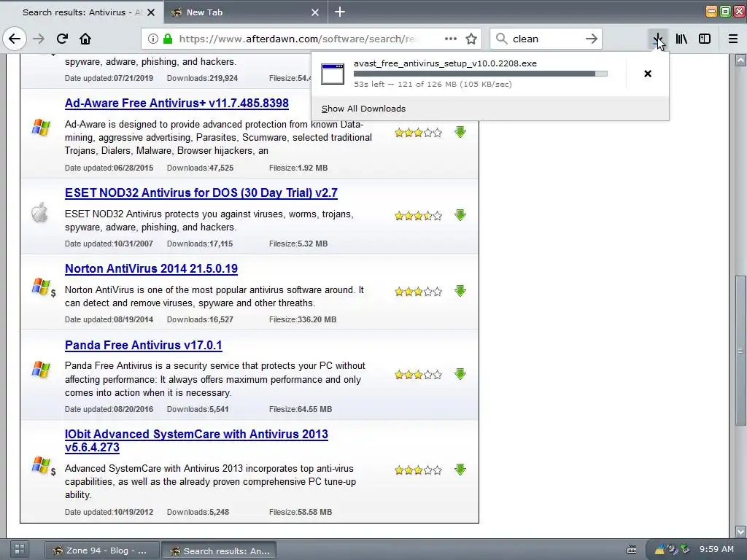Click IObit SystemCare star rating
The image size is (747, 560).
tap(418, 470)
